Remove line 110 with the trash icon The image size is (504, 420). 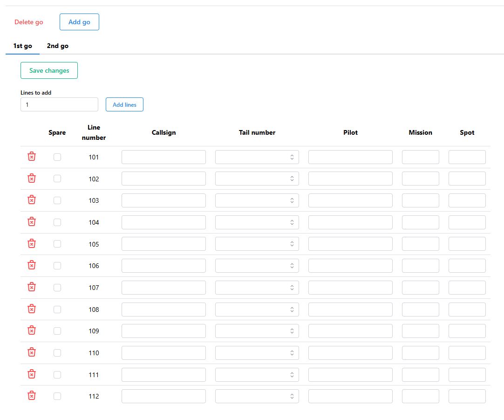tap(32, 352)
